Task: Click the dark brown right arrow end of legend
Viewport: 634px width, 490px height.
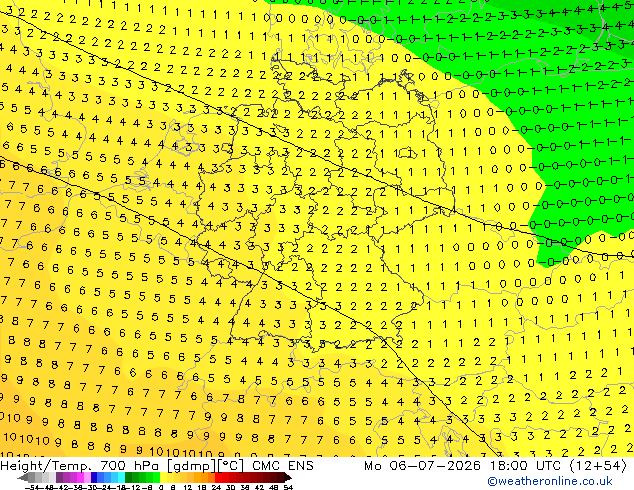Action: (288, 478)
